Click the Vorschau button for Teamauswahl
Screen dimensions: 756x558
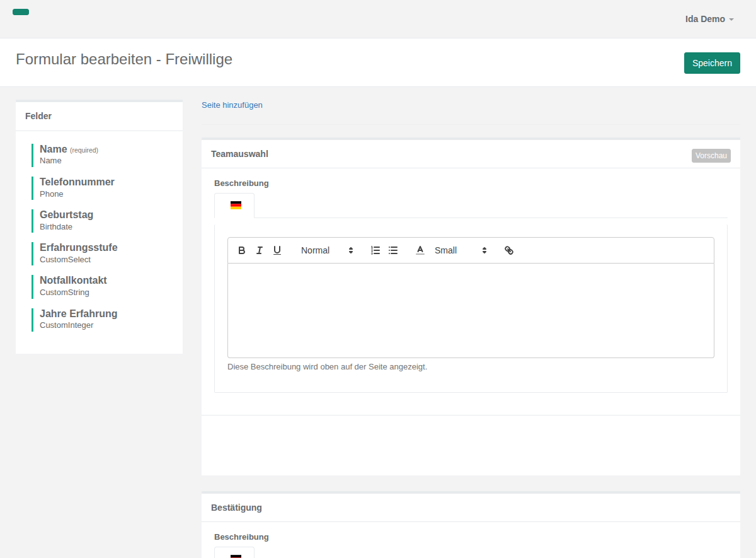coord(711,156)
